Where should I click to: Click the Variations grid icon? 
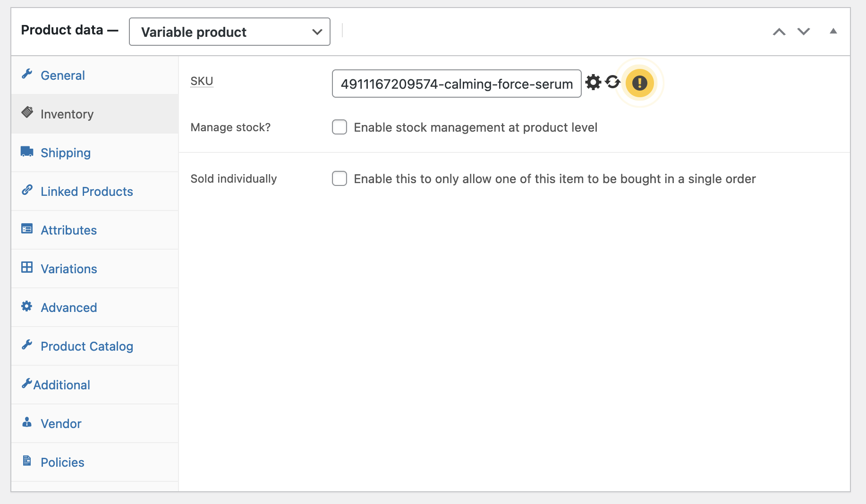pos(27,268)
